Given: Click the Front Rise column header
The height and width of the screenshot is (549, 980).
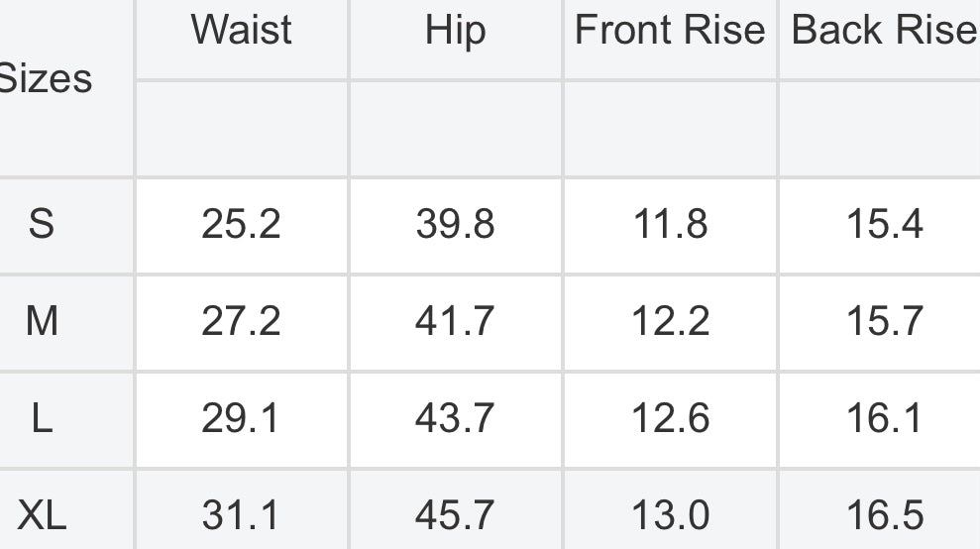Looking at the screenshot, I should pyautogui.click(x=670, y=30).
